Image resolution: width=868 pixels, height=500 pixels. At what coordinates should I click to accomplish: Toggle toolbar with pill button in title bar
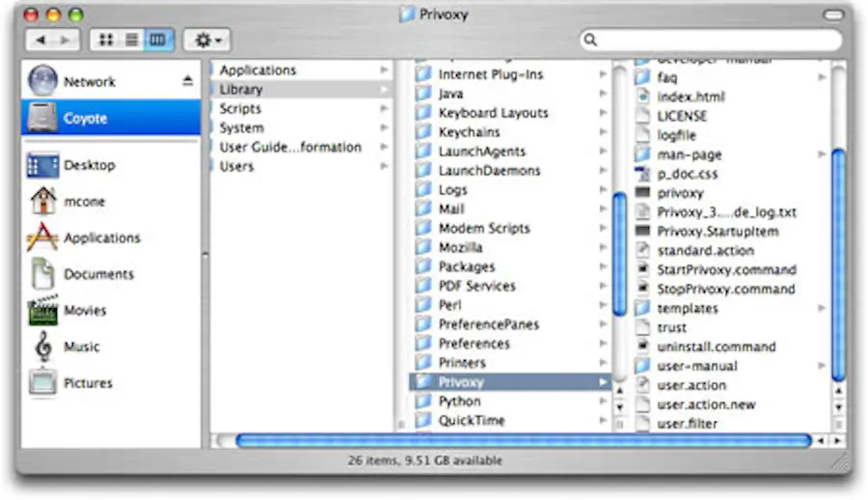click(x=832, y=15)
